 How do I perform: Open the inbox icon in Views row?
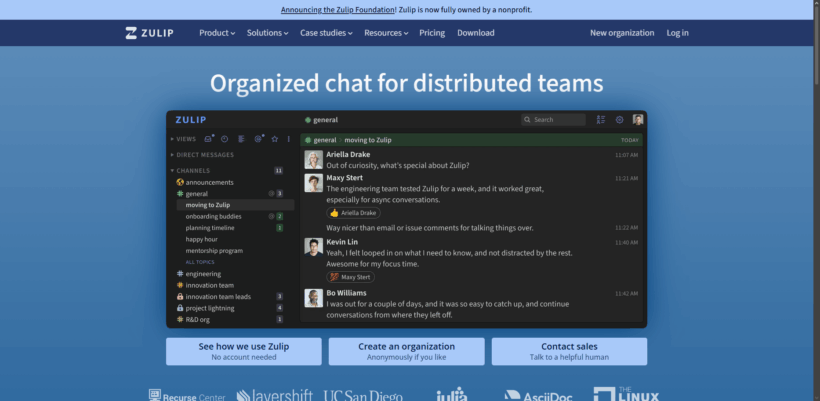[208, 139]
